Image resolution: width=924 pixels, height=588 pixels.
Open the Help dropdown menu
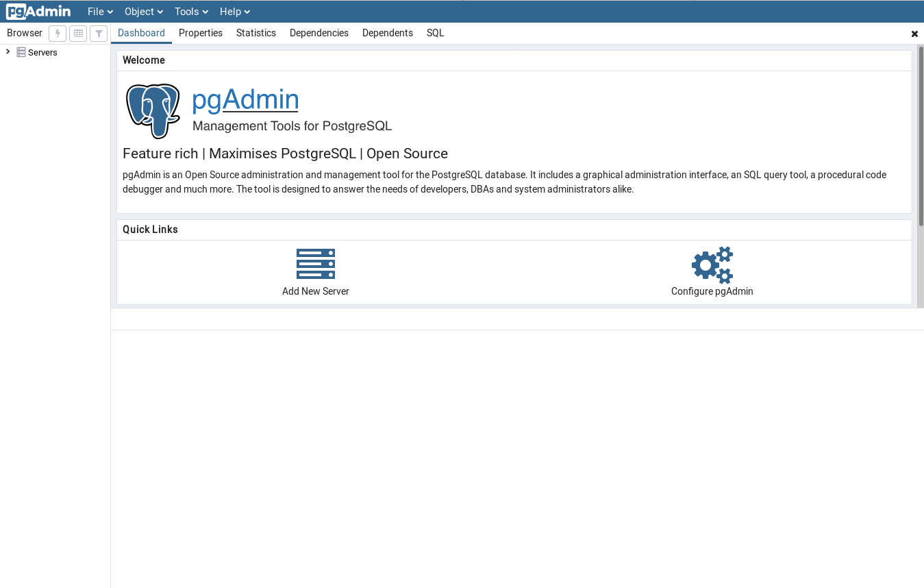point(234,11)
